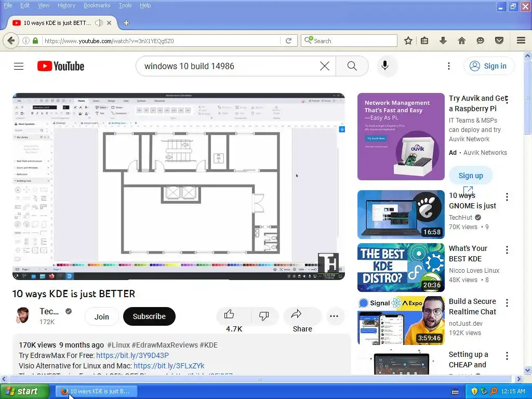Image resolution: width=532 pixels, height=399 pixels.
Task: Open YouTube settings three-dot menu
Action: pos(448,66)
